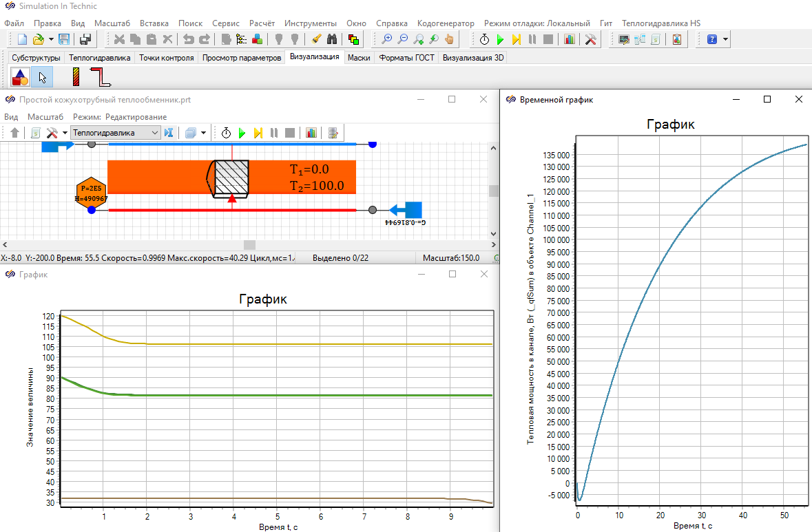812x532 pixels.
Task: Open the bar chart graphs icon in main toolbar
Action: (569, 39)
